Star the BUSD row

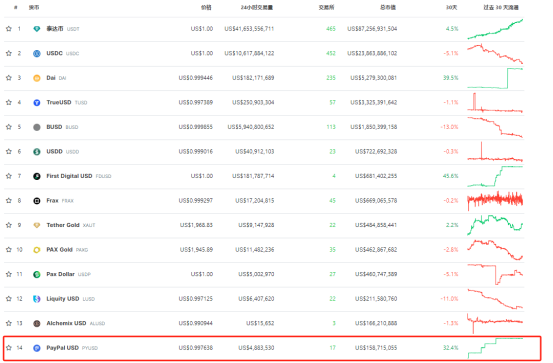(x=9, y=127)
